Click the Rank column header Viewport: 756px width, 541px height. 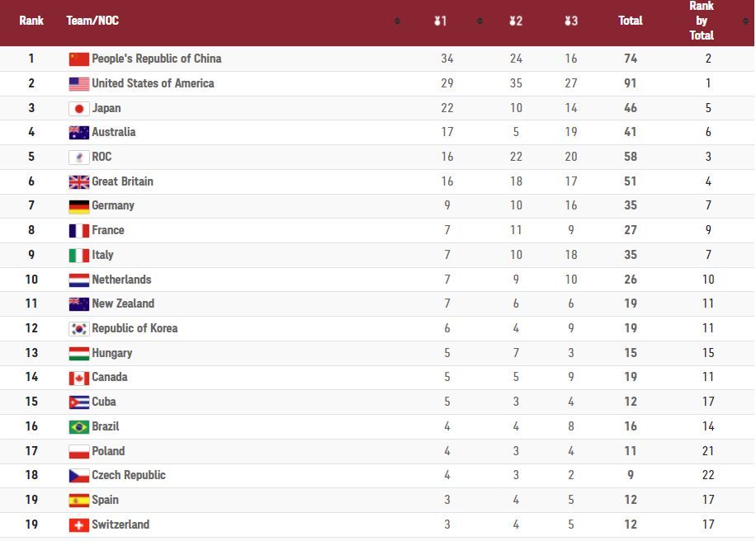click(x=31, y=21)
